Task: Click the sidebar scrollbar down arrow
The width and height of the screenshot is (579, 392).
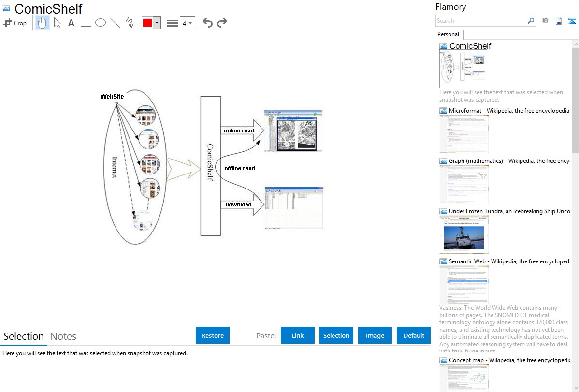Action: click(575, 388)
